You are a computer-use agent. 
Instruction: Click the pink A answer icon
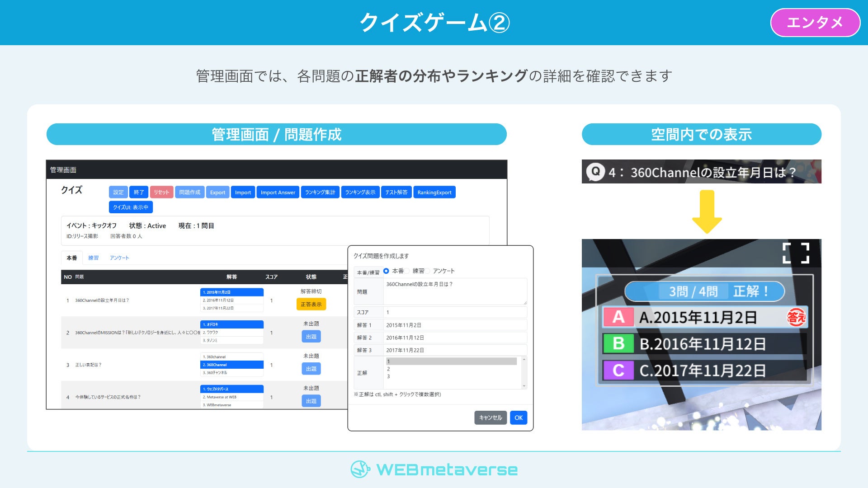[618, 317]
